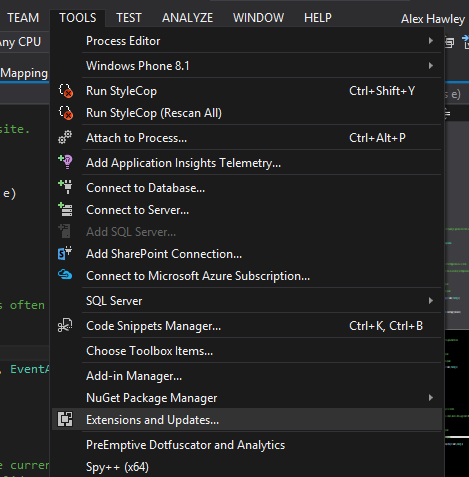Switch to the Mapping document tab
469x477 pixels.
(x=24, y=73)
